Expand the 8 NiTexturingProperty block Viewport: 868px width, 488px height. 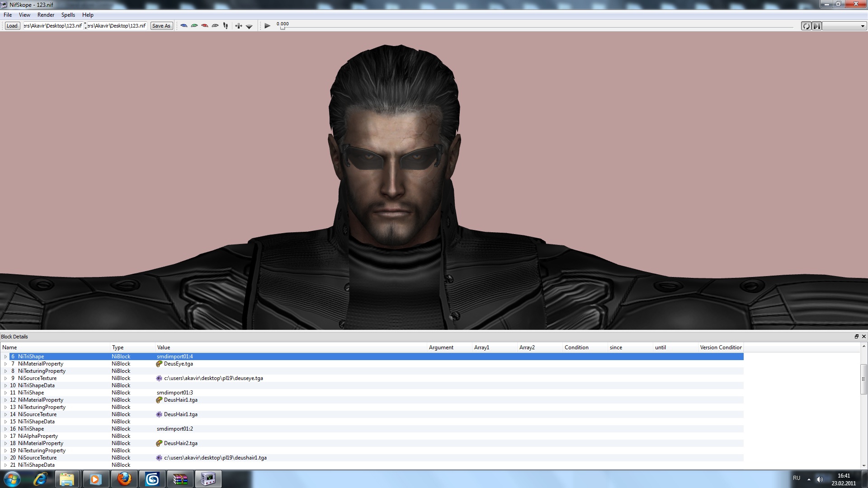(x=5, y=371)
